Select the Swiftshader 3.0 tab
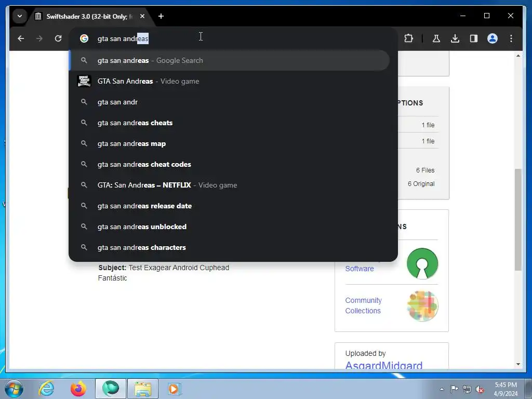532x399 pixels. [x=90, y=16]
